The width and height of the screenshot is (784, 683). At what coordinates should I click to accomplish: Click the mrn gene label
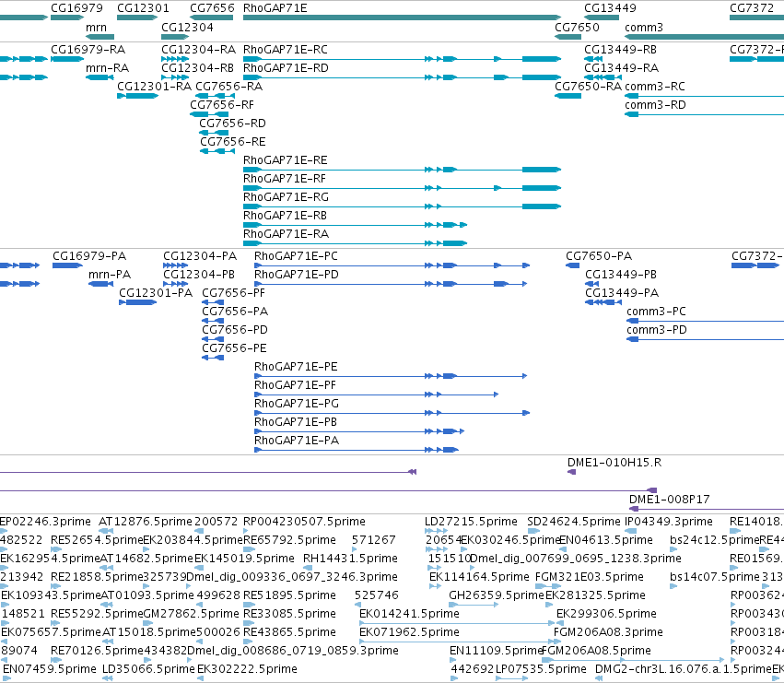pyautogui.click(x=96, y=27)
